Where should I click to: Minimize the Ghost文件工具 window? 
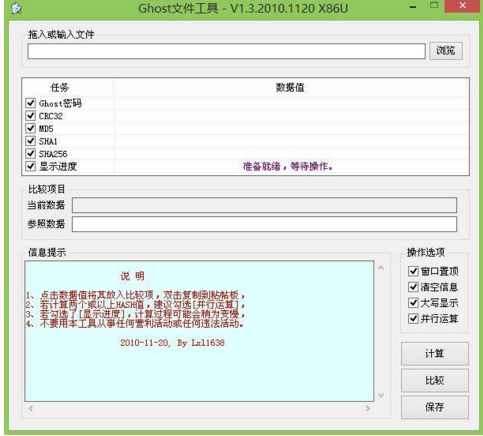[x=413, y=7]
